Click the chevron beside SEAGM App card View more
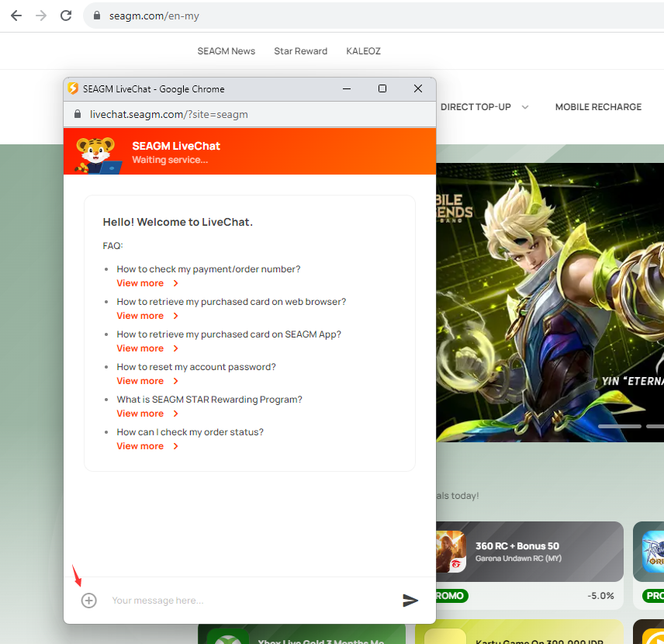 tap(176, 348)
